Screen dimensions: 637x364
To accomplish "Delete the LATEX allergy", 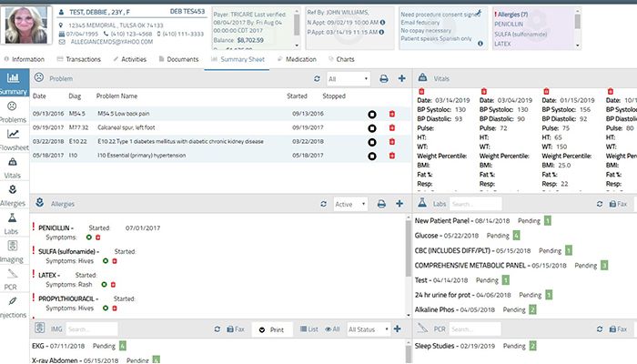I will (114, 284).
